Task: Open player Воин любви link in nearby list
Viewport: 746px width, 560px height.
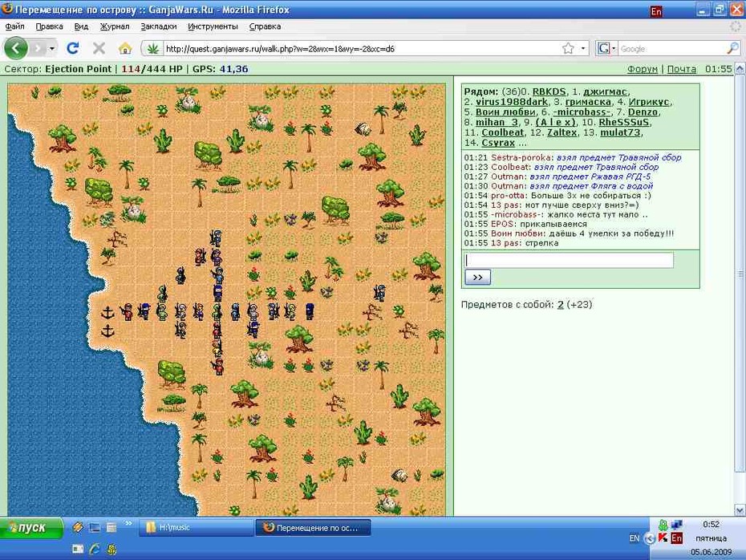Action: click(505, 112)
